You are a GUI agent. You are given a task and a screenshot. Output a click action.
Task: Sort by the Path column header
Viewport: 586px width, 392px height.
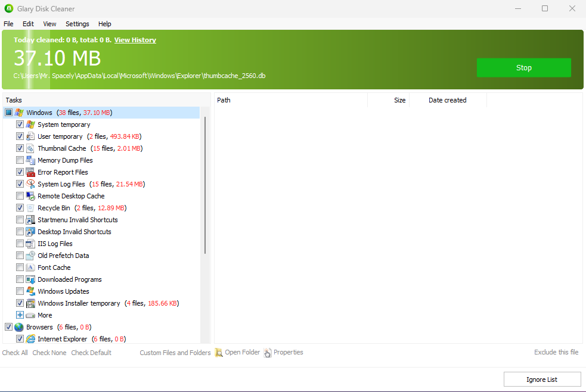point(291,100)
